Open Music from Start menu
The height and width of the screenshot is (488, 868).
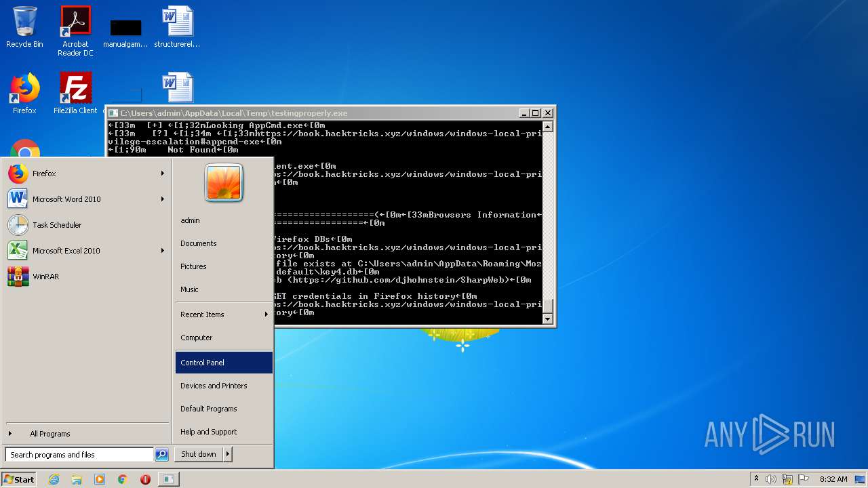tap(224, 289)
